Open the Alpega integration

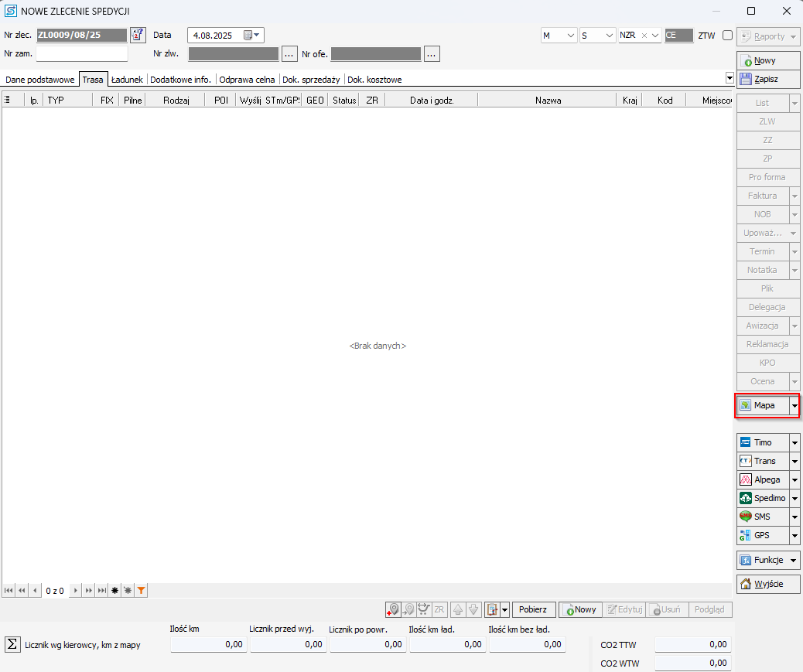[x=762, y=479]
